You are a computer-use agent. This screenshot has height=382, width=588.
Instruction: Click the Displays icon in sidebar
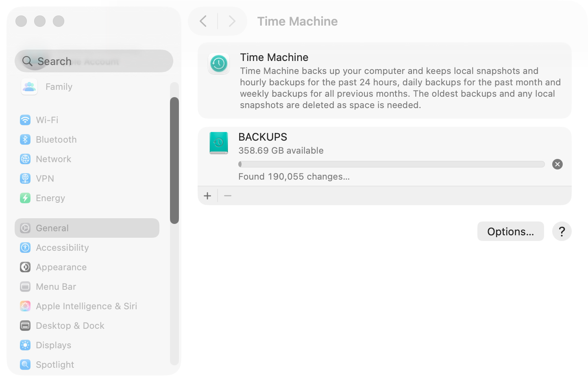(x=25, y=345)
